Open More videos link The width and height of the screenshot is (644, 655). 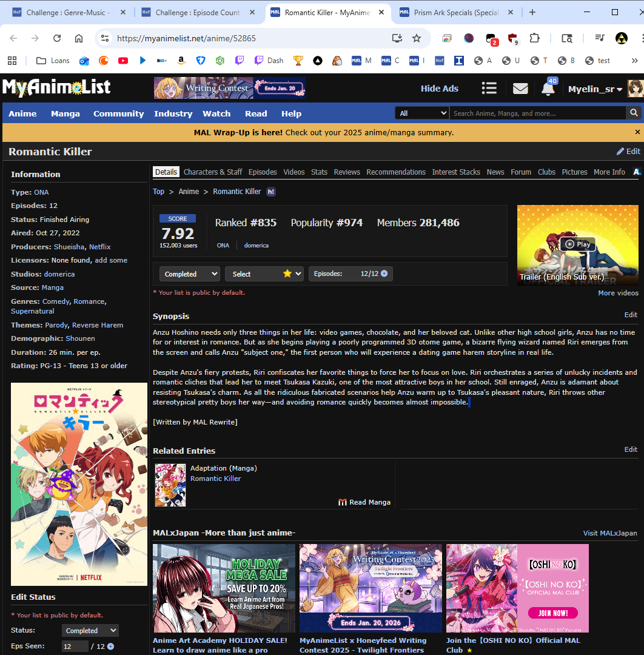[618, 293]
